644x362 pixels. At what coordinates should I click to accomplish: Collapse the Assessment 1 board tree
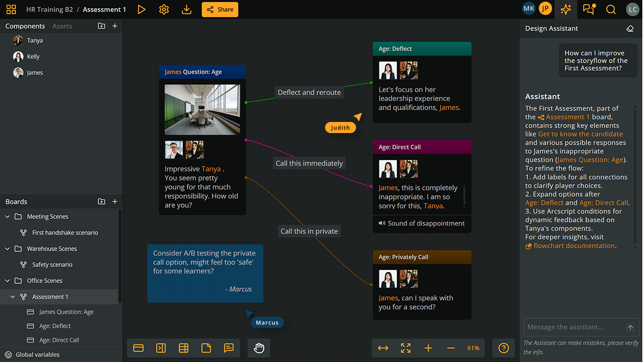(13, 297)
